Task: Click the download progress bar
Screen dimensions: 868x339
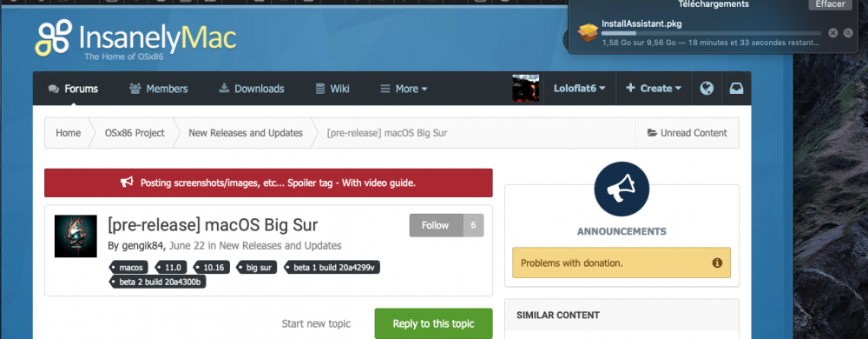Action: click(712, 33)
